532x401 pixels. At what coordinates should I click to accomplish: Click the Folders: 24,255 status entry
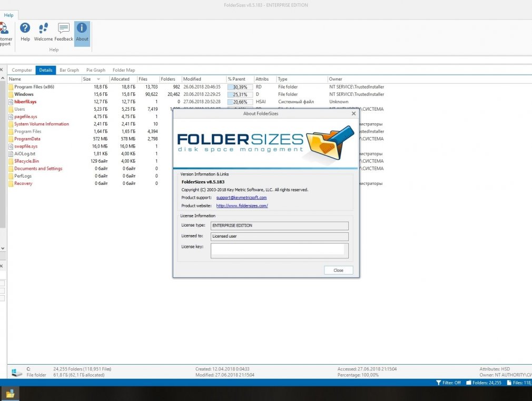click(484, 383)
